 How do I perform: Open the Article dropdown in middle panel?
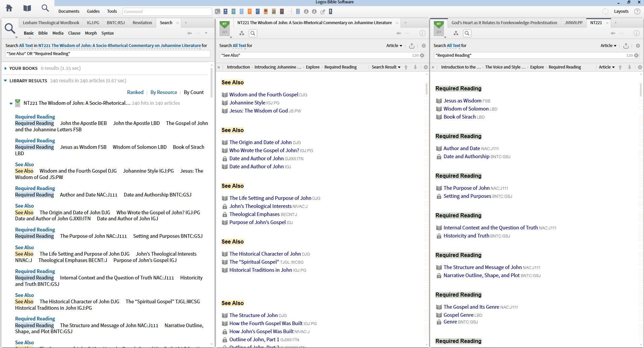(394, 46)
